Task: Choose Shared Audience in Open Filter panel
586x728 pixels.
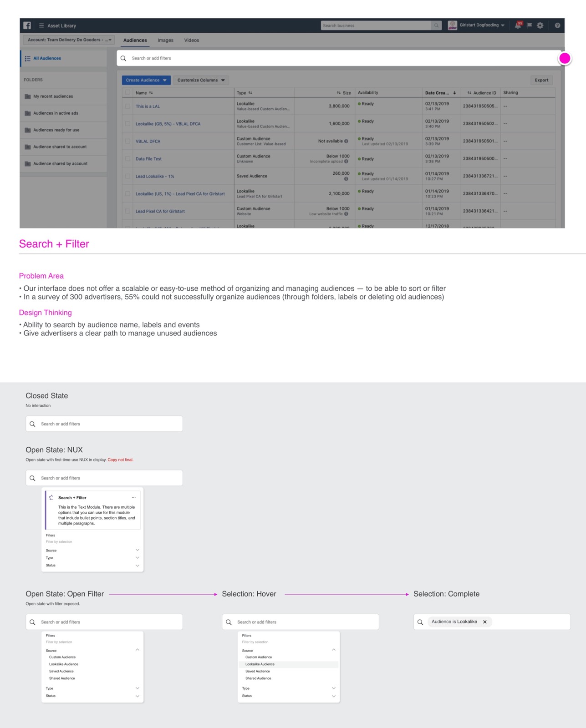Action: 62,678
